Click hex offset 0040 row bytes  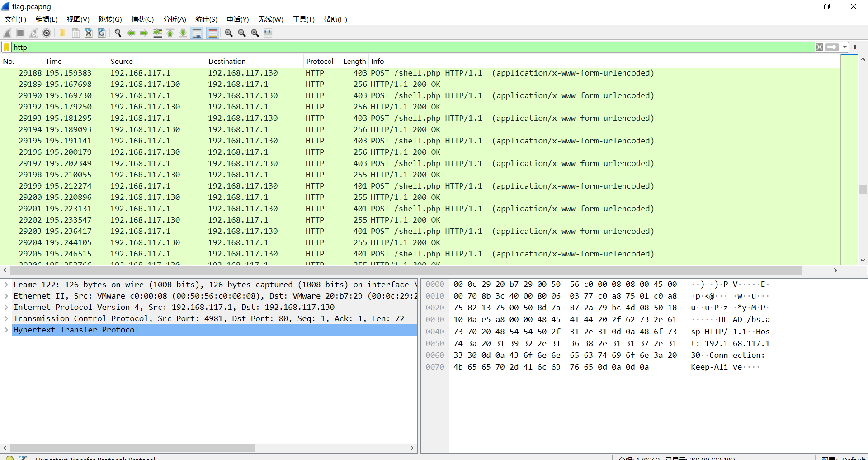point(565,332)
